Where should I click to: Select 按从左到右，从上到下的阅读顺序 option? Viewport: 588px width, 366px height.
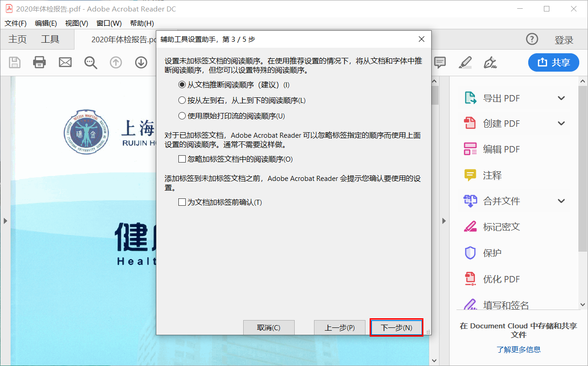click(x=182, y=100)
